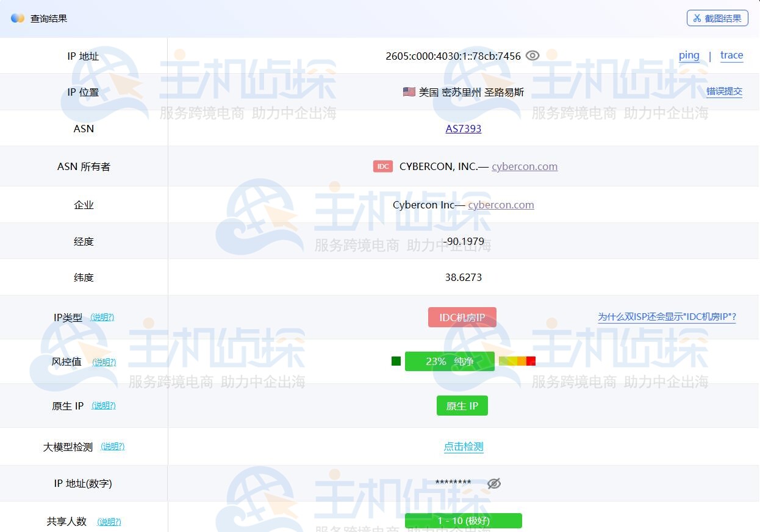Click the 主机侦探 logo icon top-left
Image resolution: width=760 pixels, height=532 pixels.
(18, 18)
